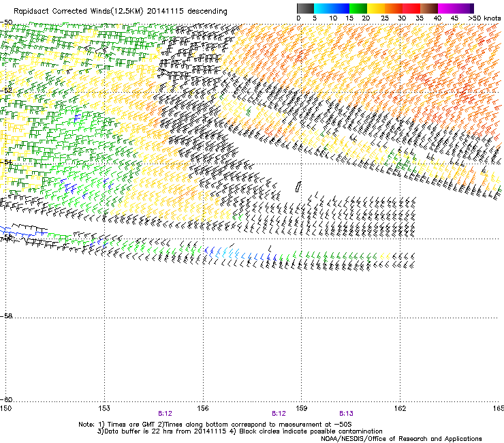Click the latitude label -60
Viewport: 504px width, 443px height.
pyautogui.click(x=6, y=399)
